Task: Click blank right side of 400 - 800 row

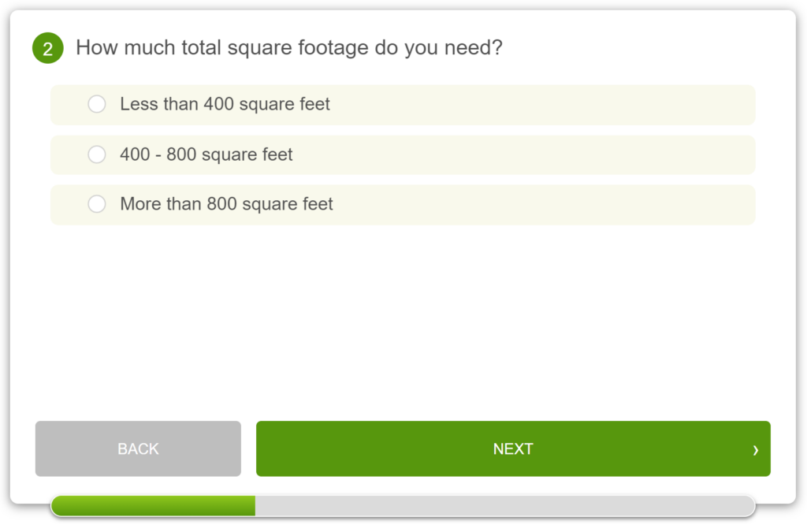Action: click(x=525, y=154)
